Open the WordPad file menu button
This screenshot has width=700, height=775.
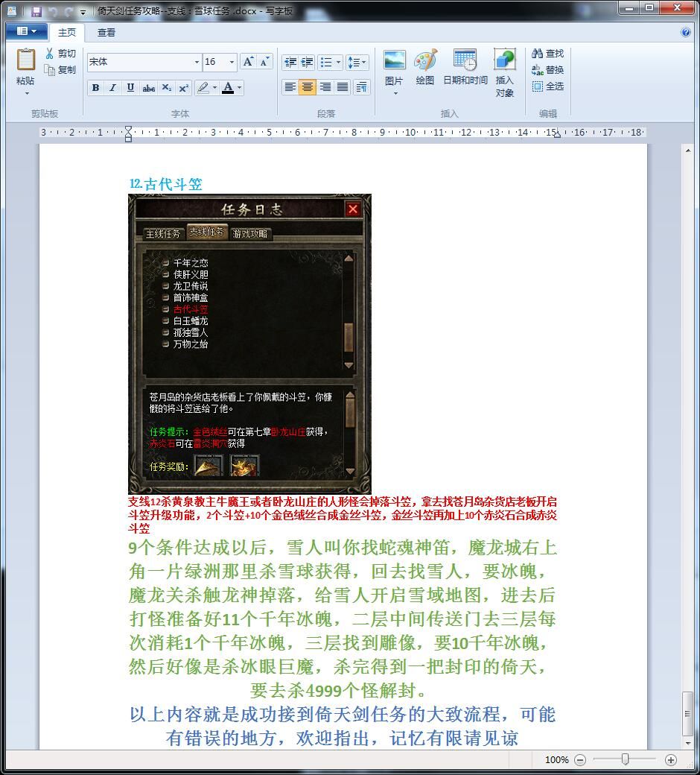pyautogui.click(x=27, y=31)
